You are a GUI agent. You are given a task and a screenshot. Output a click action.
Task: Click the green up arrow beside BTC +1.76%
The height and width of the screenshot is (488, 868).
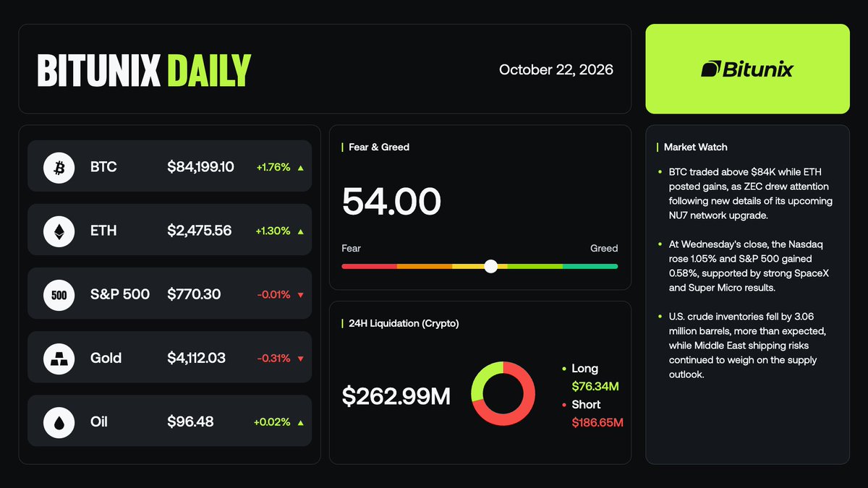coord(300,168)
